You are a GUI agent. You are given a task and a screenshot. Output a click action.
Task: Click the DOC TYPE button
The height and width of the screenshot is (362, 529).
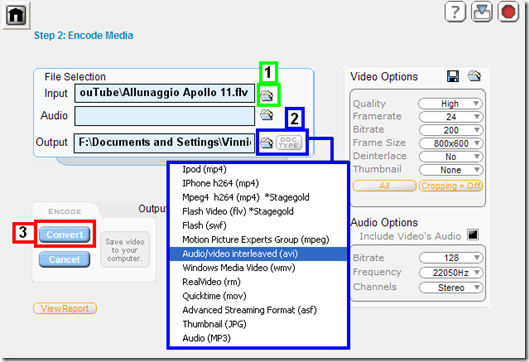click(x=289, y=142)
